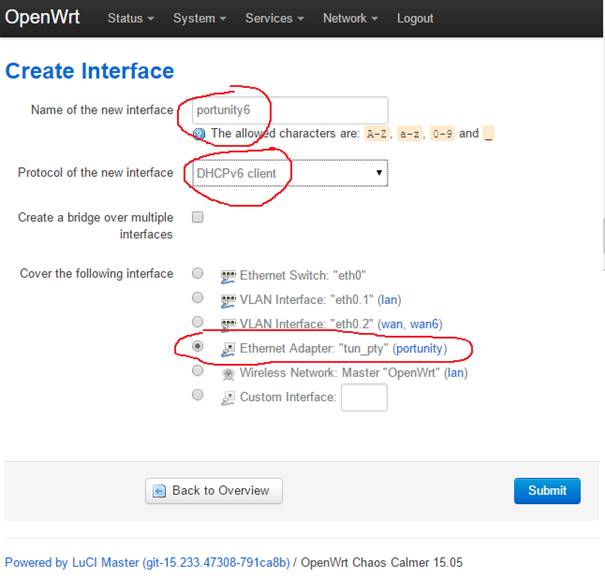Click the Custom Interface icon

tap(228, 397)
